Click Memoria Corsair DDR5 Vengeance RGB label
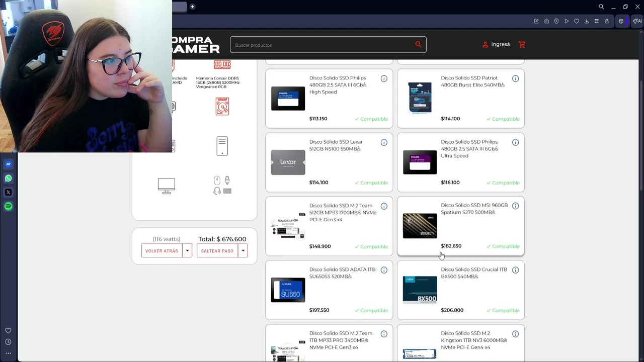Screen dimensions: 644x362 click(x=217, y=82)
